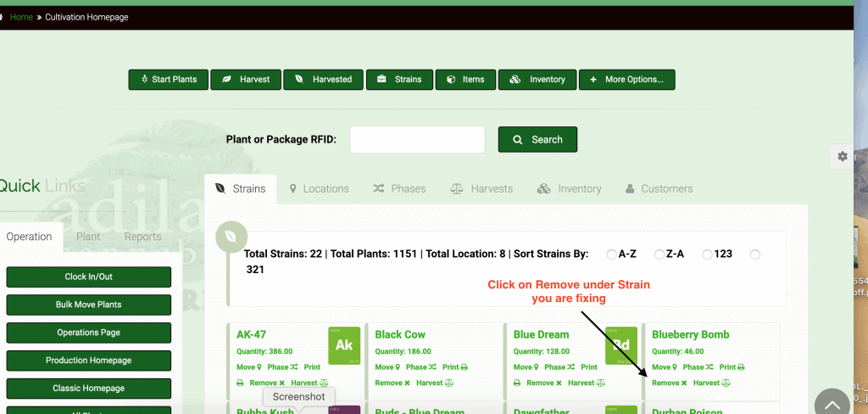Viewport: 868px width, 414px height.
Task: Click Bulk Move Plants quick link
Action: click(x=88, y=305)
